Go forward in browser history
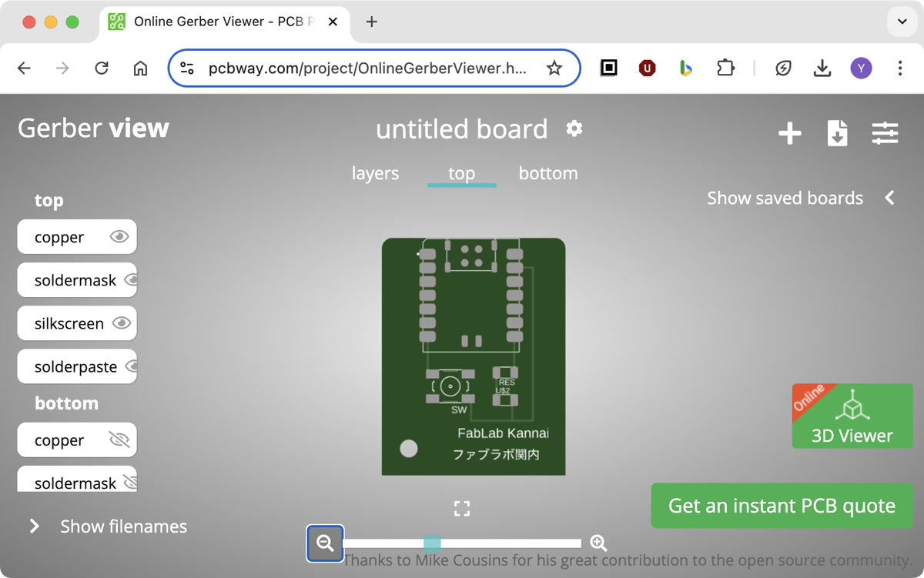The height and width of the screenshot is (578, 924). (63, 68)
